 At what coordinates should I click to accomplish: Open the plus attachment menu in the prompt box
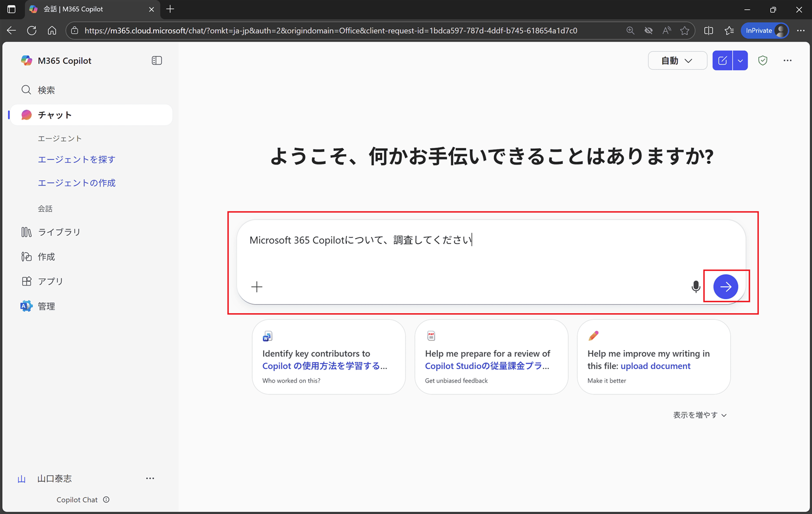pyautogui.click(x=257, y=287)
